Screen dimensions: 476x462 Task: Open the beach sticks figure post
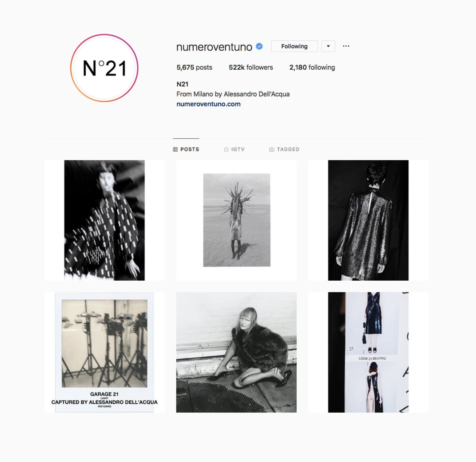(236, 220)
